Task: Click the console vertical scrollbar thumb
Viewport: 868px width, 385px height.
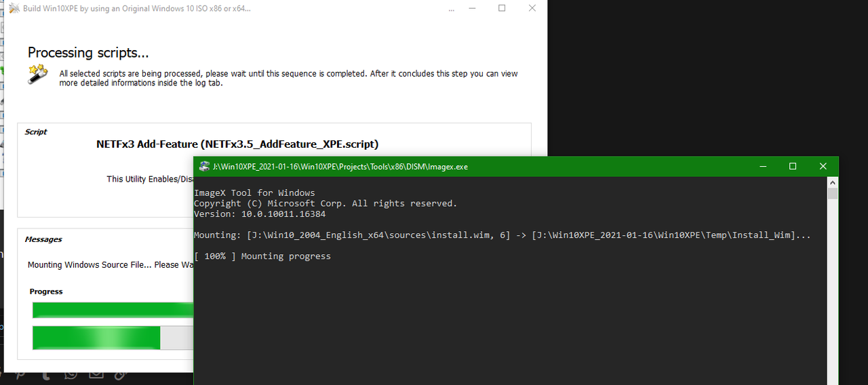Action: point(833,193)
